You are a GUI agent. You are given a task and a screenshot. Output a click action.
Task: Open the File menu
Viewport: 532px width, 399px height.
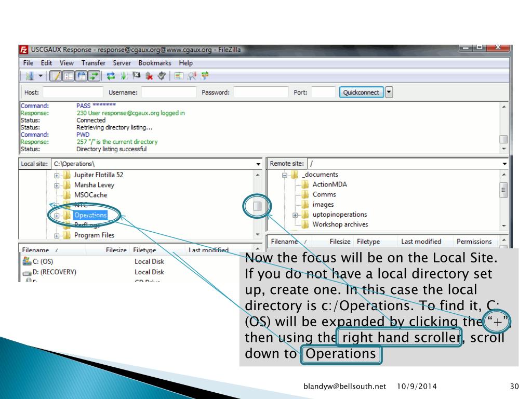[x=28, y=63]
